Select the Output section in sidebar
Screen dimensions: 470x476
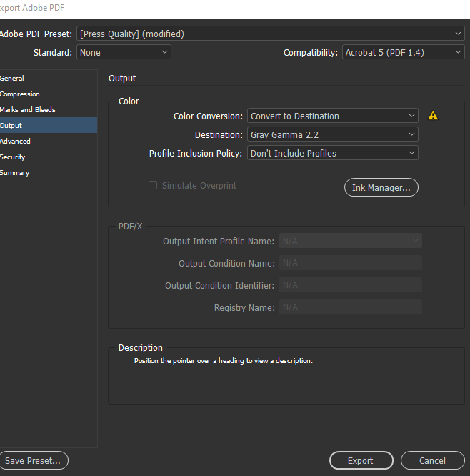49,125
